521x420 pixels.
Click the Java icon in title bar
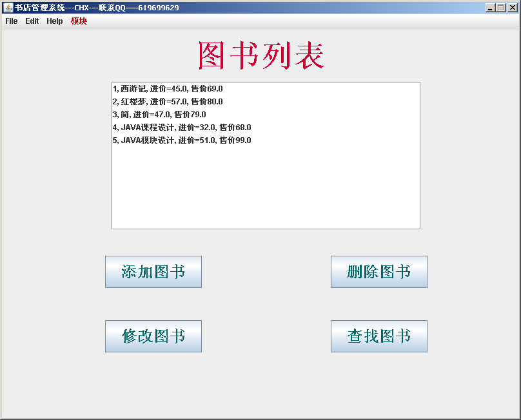coord(8,7)
